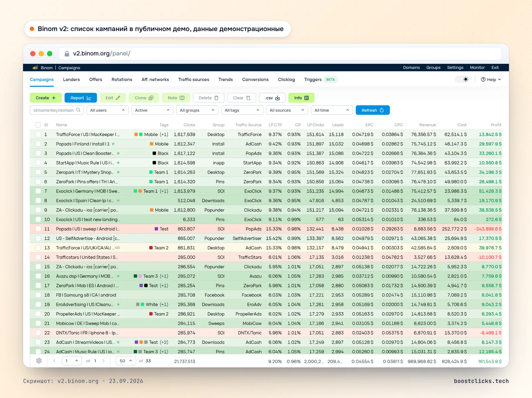Click the Binom logo icon
This screenshot has width=532, height=398.
35,67
